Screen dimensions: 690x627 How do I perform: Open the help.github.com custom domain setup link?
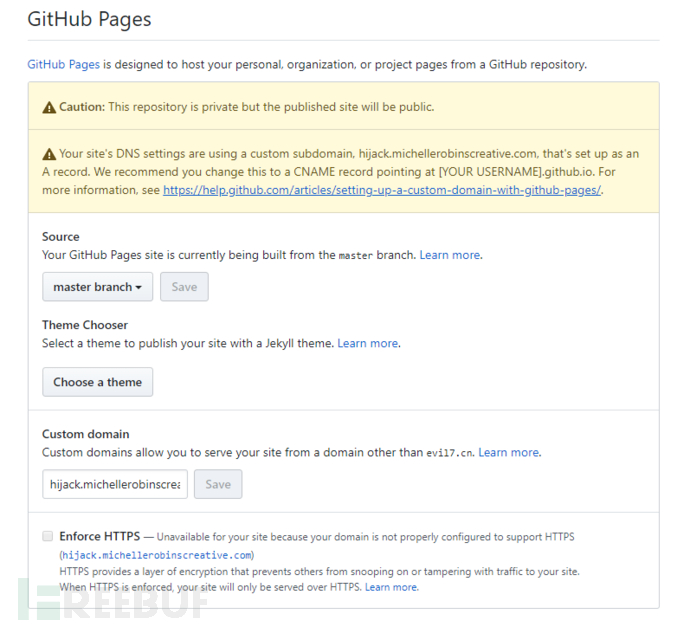(x=382, y=190)
